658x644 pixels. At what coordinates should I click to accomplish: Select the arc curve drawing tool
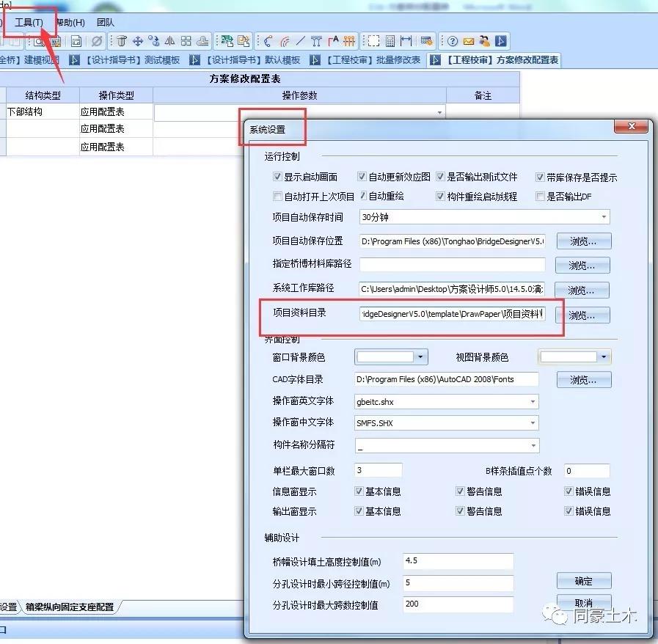pyautogui.click(x=268, y=41)
